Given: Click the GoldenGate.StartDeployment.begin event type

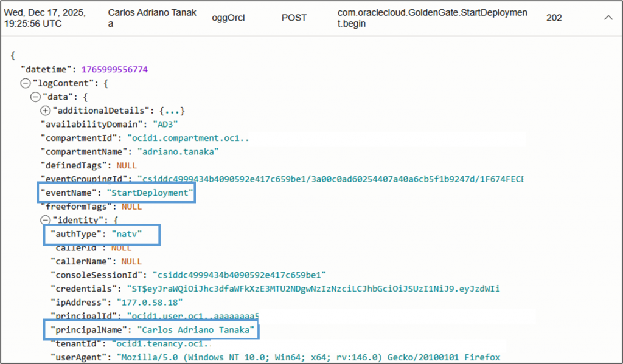Looking at the screenshot, I should coord(433,18).
